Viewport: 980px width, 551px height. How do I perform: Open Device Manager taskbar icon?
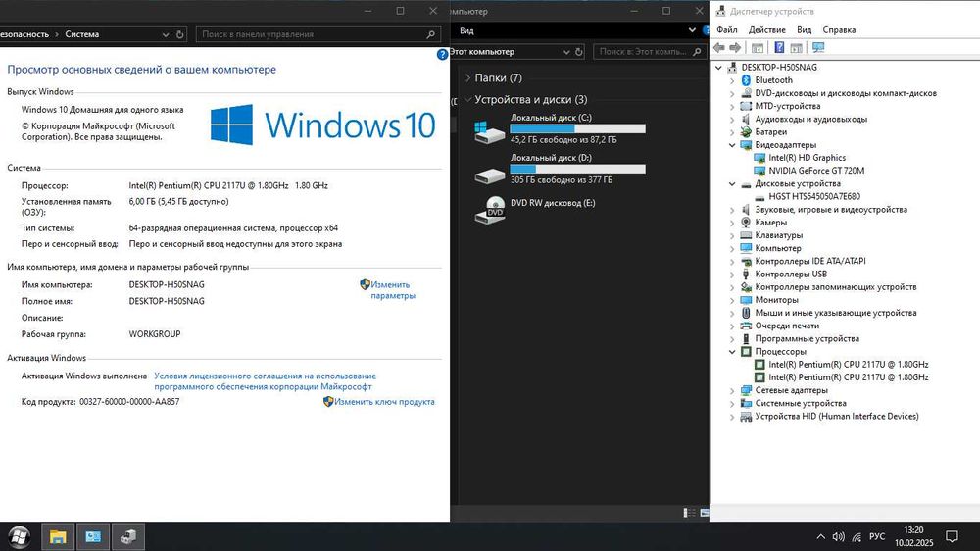(128, 536)
